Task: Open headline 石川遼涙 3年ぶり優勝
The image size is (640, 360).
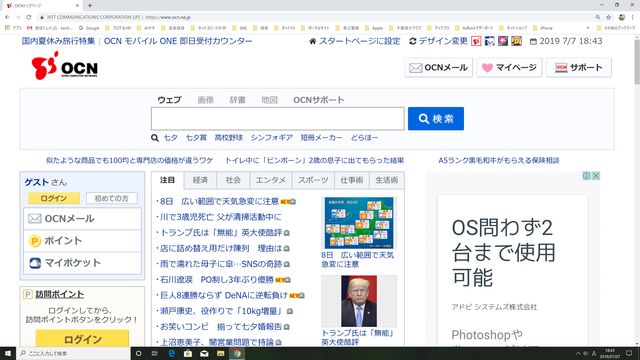Action: (x=216, y=280)
